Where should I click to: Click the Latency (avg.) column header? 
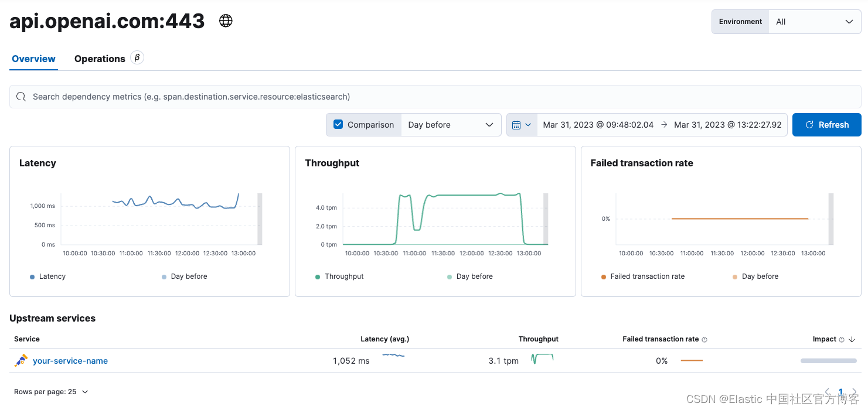point(384,339)
